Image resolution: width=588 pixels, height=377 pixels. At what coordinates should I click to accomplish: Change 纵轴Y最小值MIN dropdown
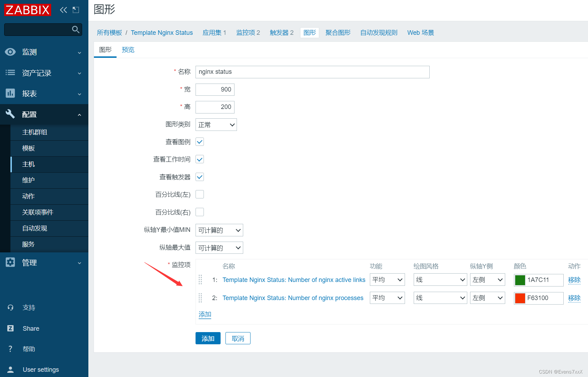point(219,230)
